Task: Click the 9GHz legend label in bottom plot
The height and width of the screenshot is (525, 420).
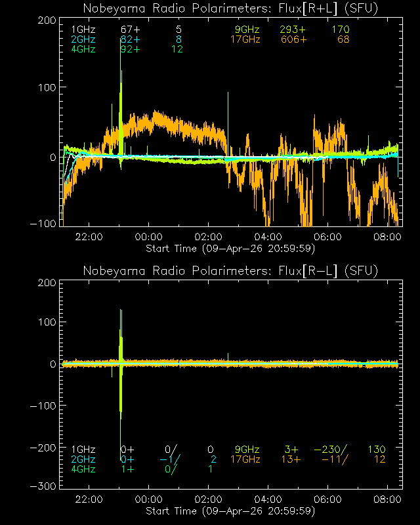Action: coord(248,450)
